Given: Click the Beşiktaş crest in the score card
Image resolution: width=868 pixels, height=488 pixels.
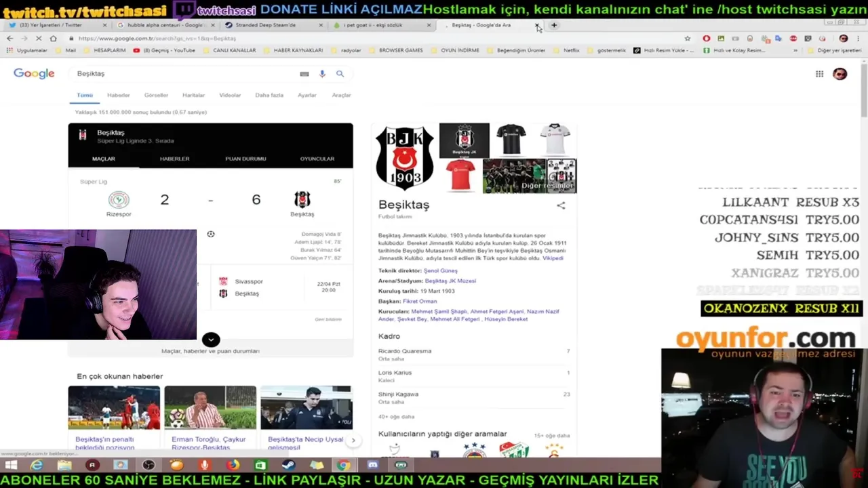Looking at the screenshot, I should pyautogui.click(x=302, y=199).
